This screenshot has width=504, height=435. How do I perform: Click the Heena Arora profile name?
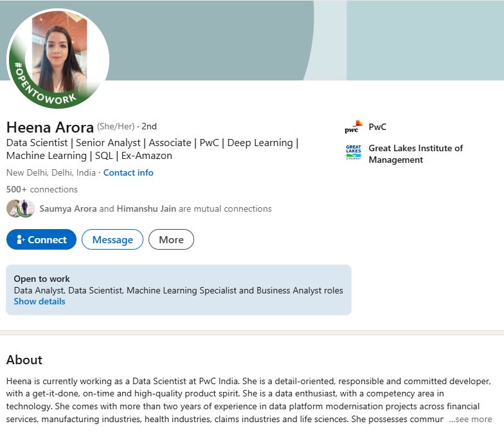[x=50, y=127]
